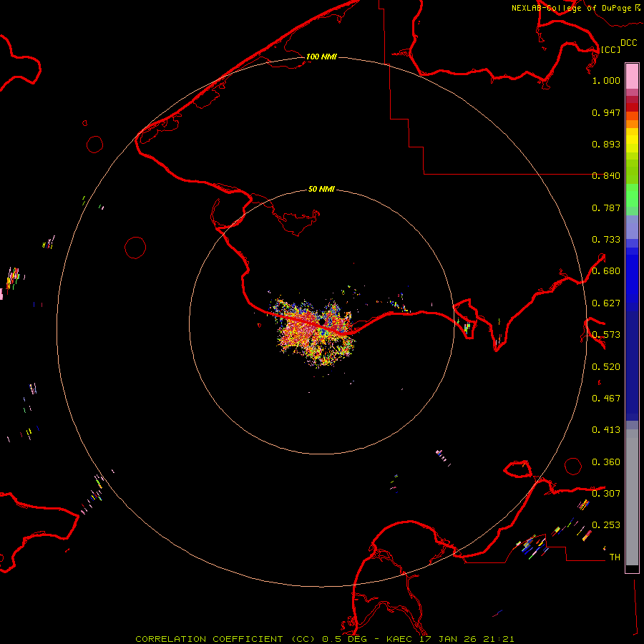The image size is (644, 644).
Task: Select the TH threshold label
Action: point(614,557)
